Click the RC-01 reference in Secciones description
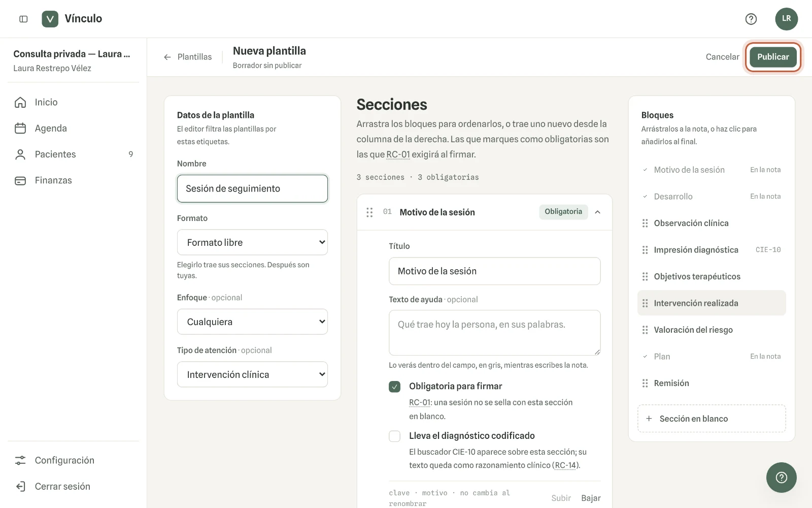 (398, 154)
